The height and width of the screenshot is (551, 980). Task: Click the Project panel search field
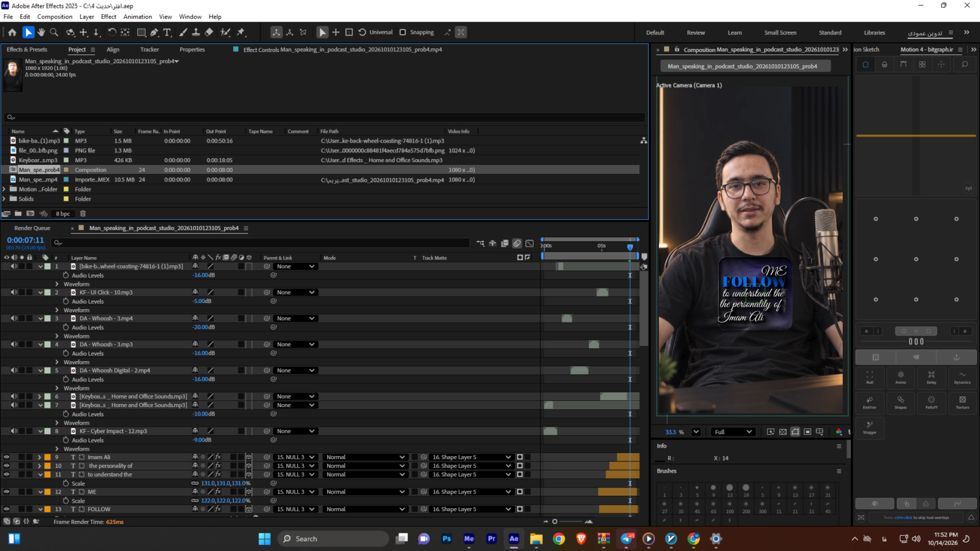[x=325, y=117]
